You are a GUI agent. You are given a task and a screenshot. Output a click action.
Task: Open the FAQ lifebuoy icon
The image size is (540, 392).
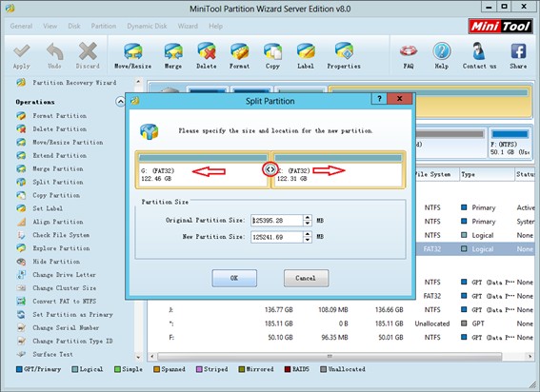409,51
